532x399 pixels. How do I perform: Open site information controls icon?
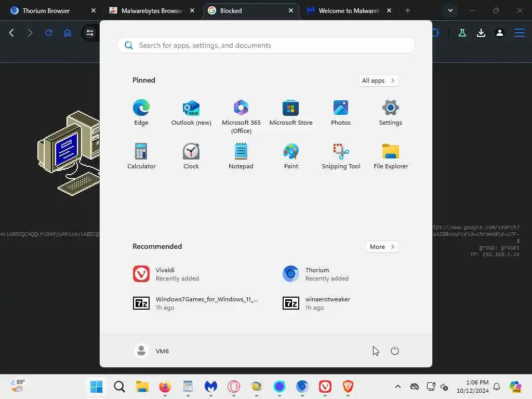(x=90, y=33)
